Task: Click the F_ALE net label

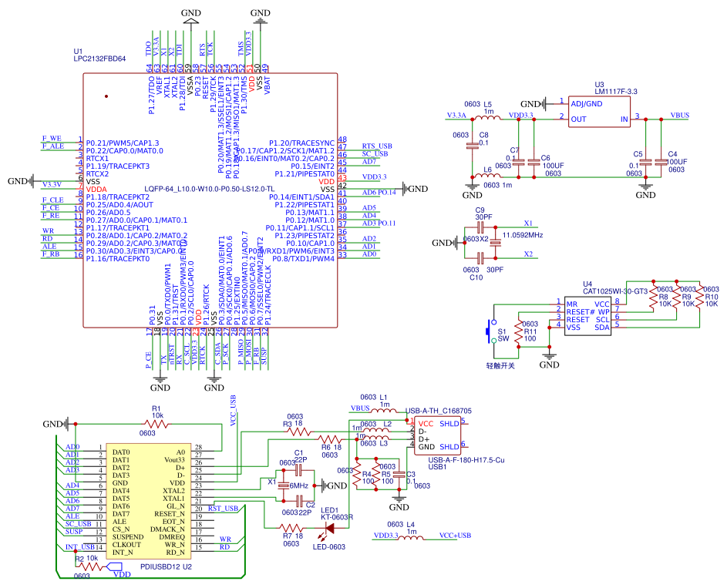Action: coord(53,146)
